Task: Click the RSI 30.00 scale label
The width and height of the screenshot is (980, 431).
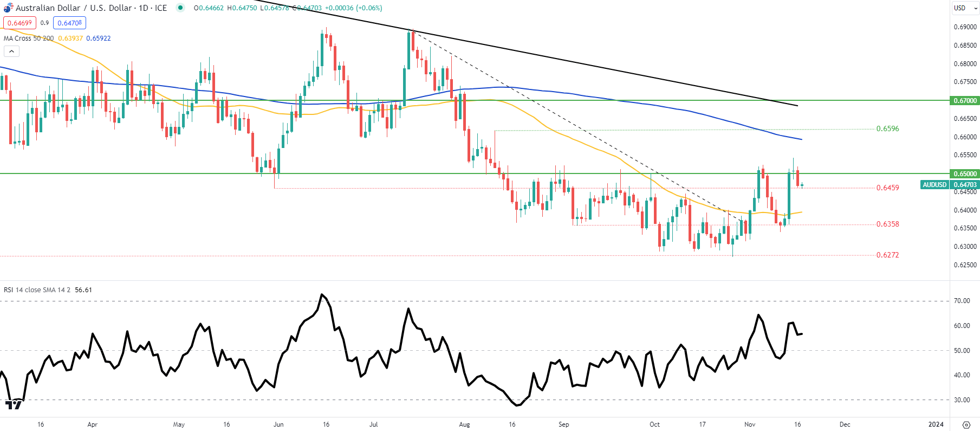Action: [x=962, y=400]
